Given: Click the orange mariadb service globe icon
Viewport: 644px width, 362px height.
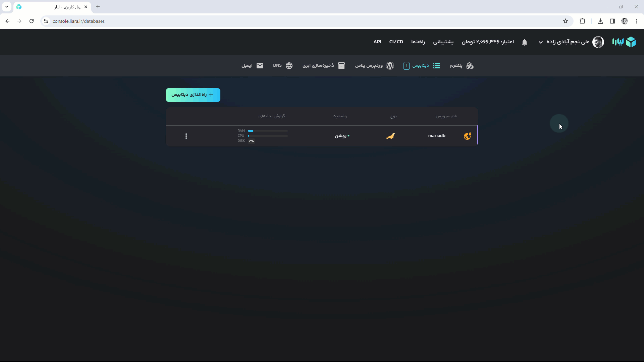Looking at the screenshot, I should click(467, 136).
